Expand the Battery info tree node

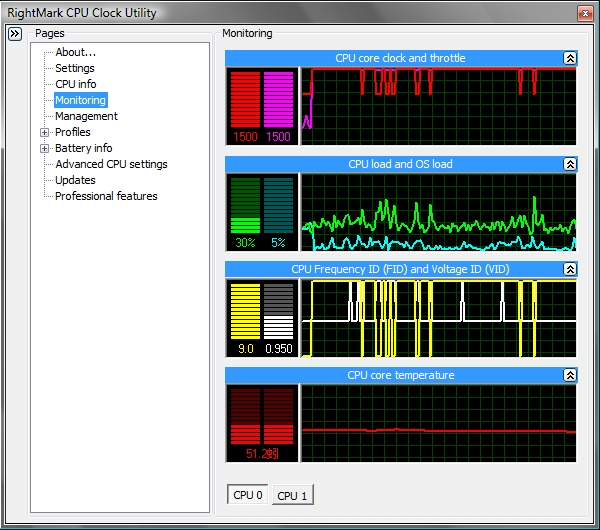point(44,148)
